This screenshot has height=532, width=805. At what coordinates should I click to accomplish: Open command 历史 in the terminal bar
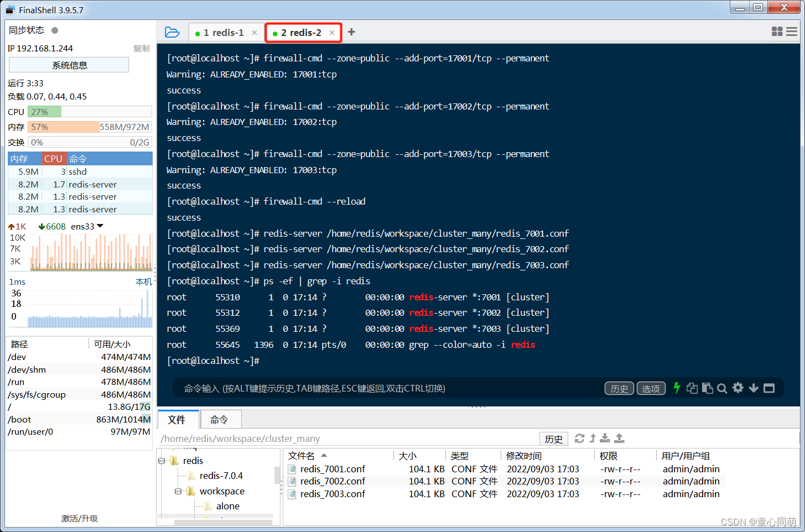coord(619,388)
